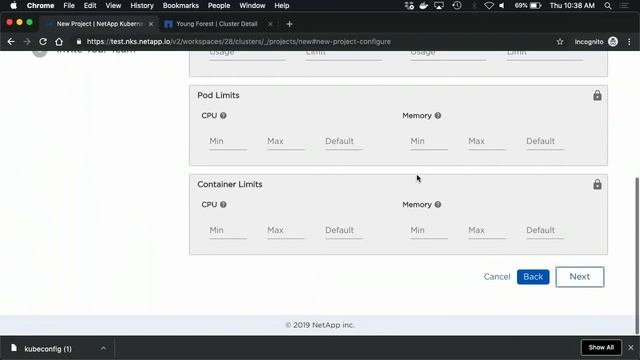This screenshot has width=640, height=360.
Task: Open battery status menu
Action: click(x=528, y=6)
